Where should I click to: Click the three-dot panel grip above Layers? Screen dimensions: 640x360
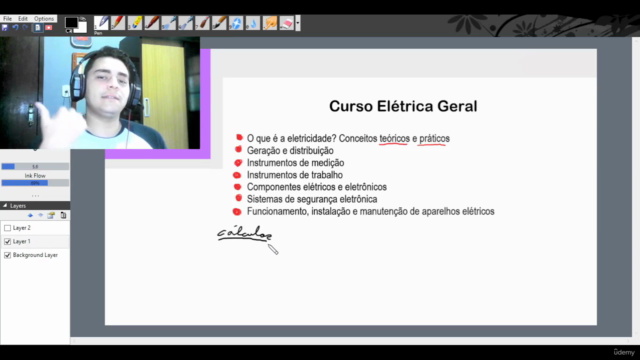coord(35,196)
